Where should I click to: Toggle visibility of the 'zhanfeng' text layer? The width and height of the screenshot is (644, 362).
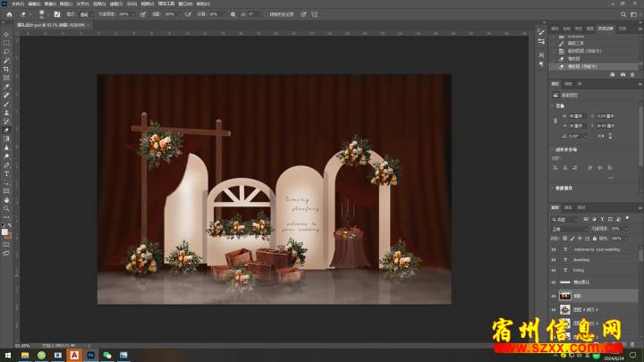[554, 259]
